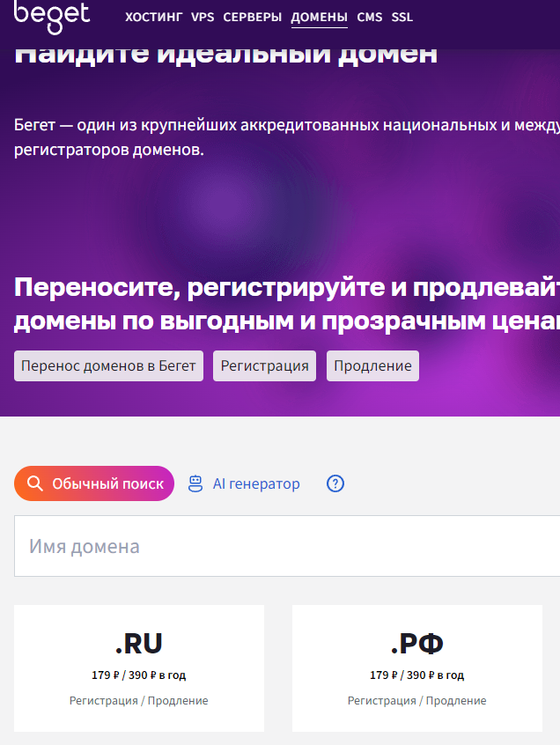
Task: Switch to AI генератор mode
Action: (x=244, y=483)
